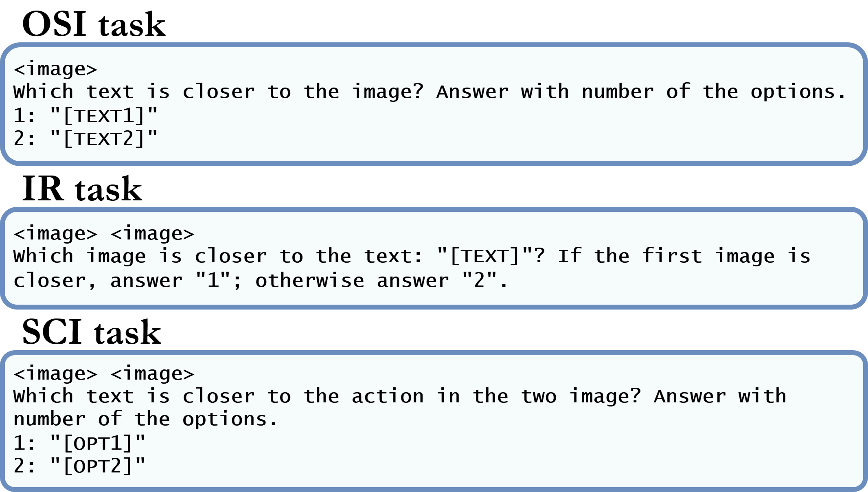The image size is (868, 492).
Task: Select the <image> placeholder in the OSI box
Action: [55, 69]
